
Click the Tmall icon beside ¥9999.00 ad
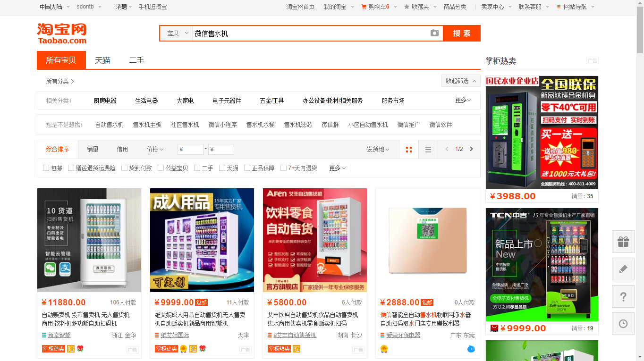(494, 328)
